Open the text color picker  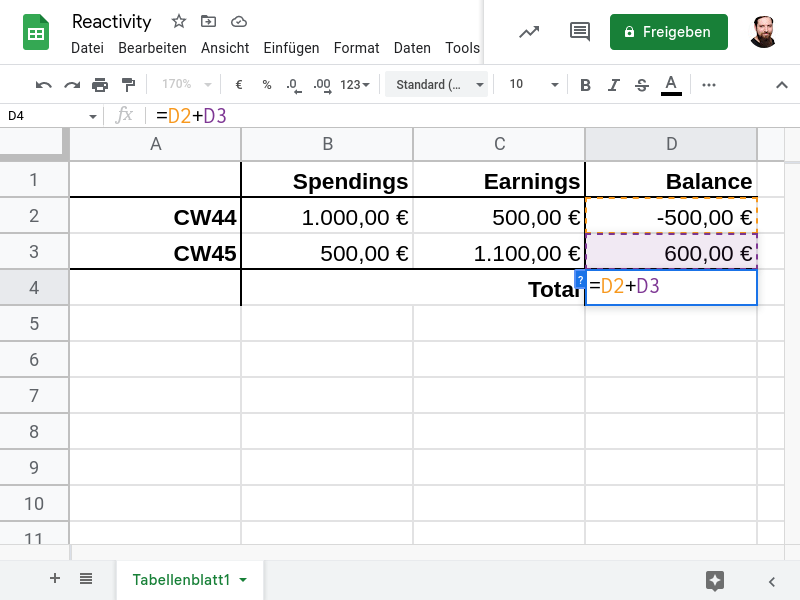pos(671,85)
